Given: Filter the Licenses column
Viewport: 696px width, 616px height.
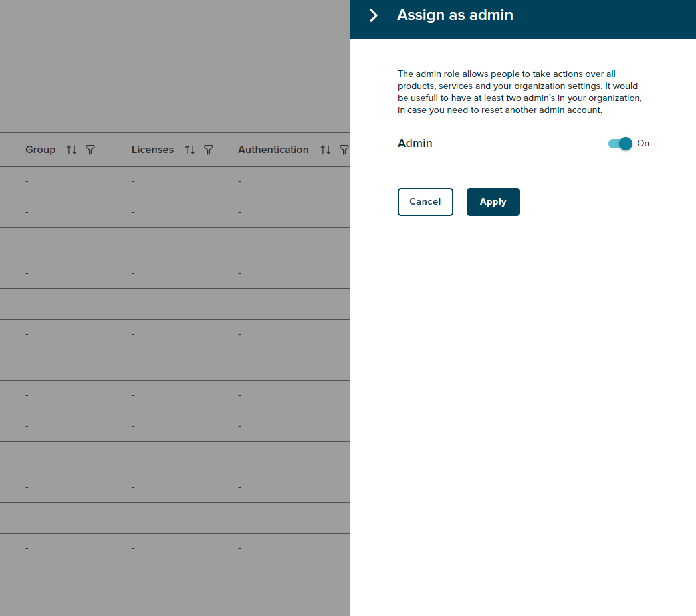Looking at the screenshot, I should (209, 150).
